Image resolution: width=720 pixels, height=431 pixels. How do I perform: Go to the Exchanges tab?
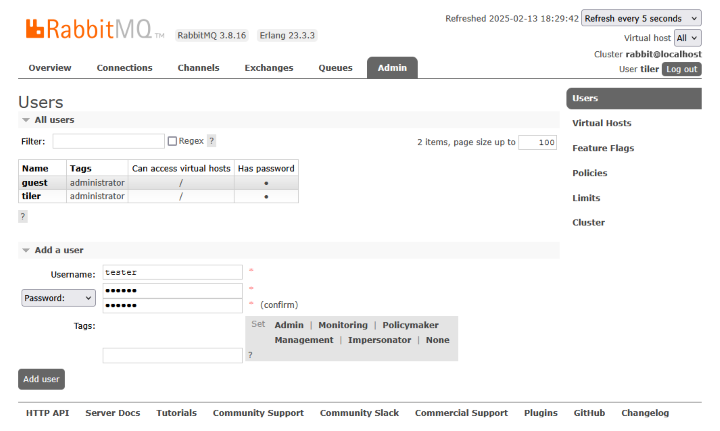269,68
